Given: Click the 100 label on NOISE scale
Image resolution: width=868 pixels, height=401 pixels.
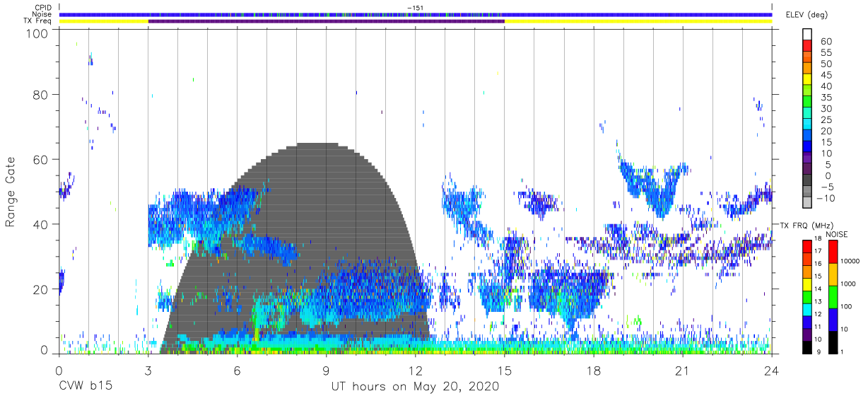Looking at the screenshot, I should click(x=845, y=306).
